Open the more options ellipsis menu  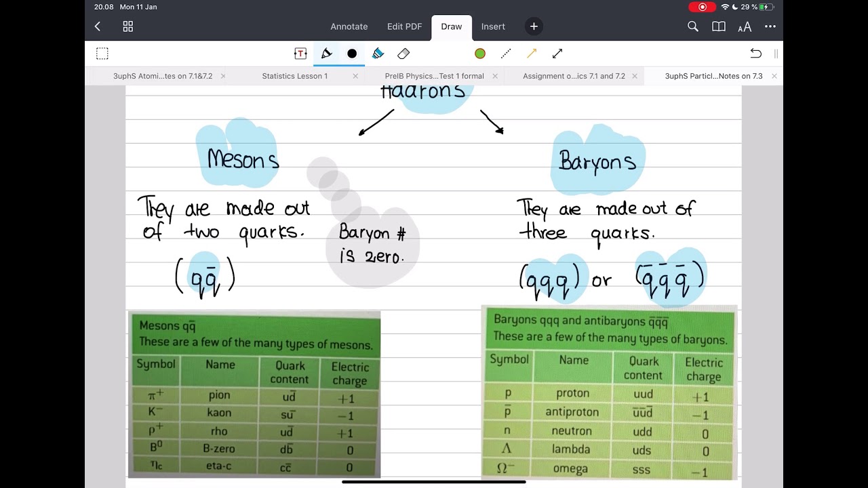[770, 26]
